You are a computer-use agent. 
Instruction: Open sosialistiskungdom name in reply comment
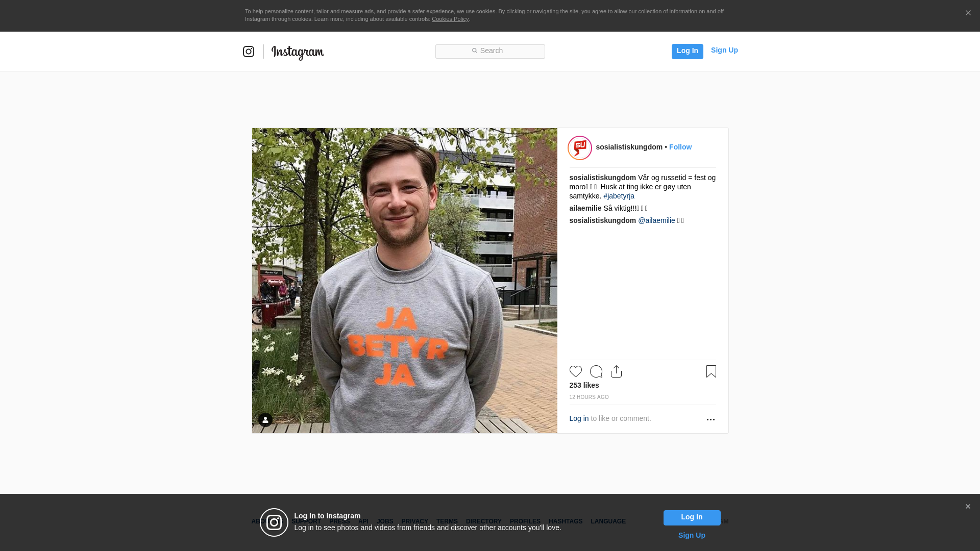point(602,220)
